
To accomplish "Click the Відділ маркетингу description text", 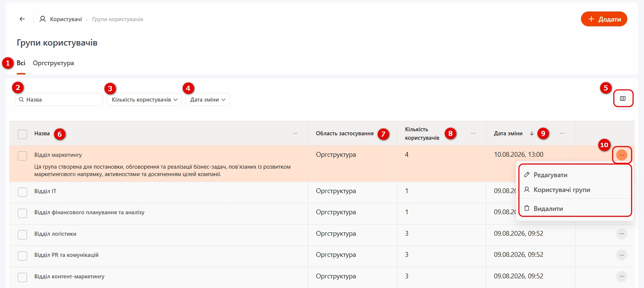I will [162, 171].
